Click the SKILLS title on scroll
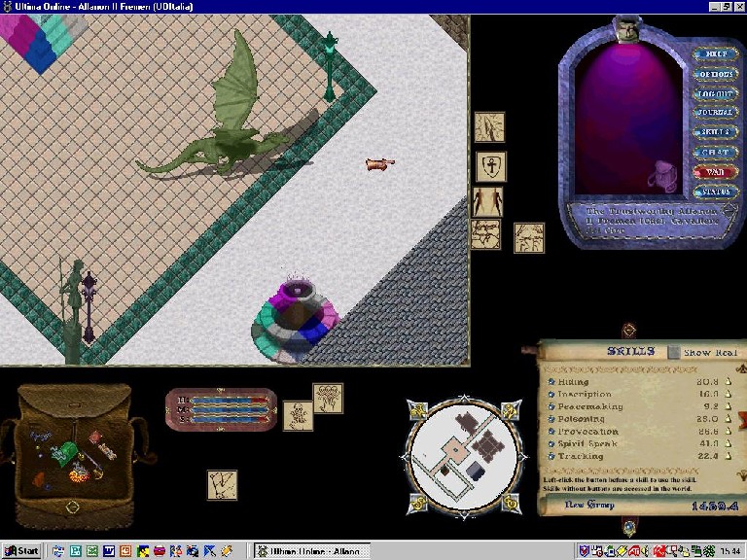 pyautogui.click(x=631, y=351)
